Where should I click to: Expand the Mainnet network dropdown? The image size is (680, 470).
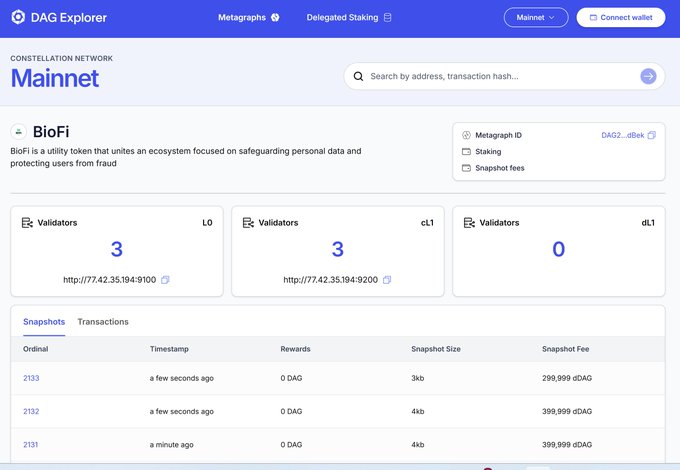click(x=536, y=17)
